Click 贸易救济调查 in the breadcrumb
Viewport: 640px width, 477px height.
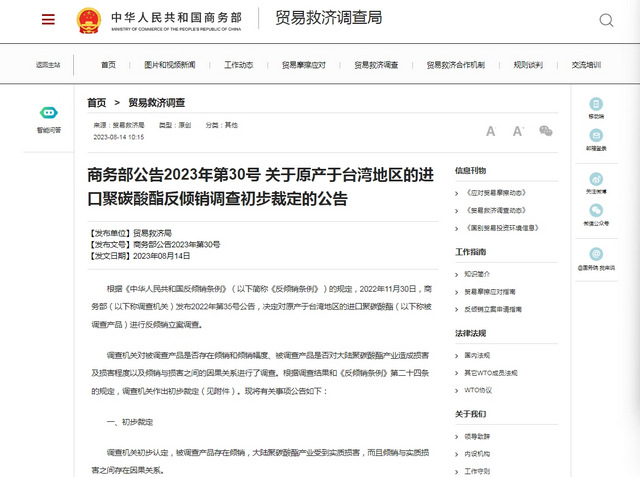pyautogui.click(x=157, y=103)
